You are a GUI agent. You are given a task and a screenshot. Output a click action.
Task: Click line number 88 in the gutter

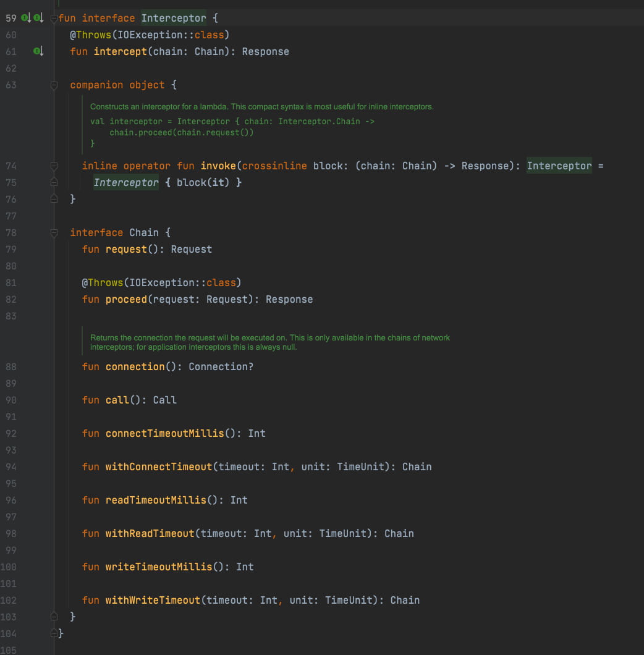click(x=11, y=367)
